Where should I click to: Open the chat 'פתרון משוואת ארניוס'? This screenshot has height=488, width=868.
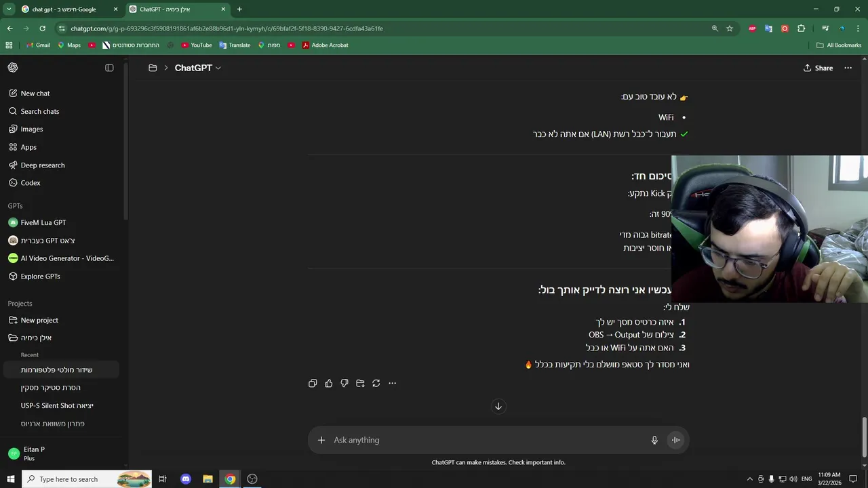tap(61, 424)
